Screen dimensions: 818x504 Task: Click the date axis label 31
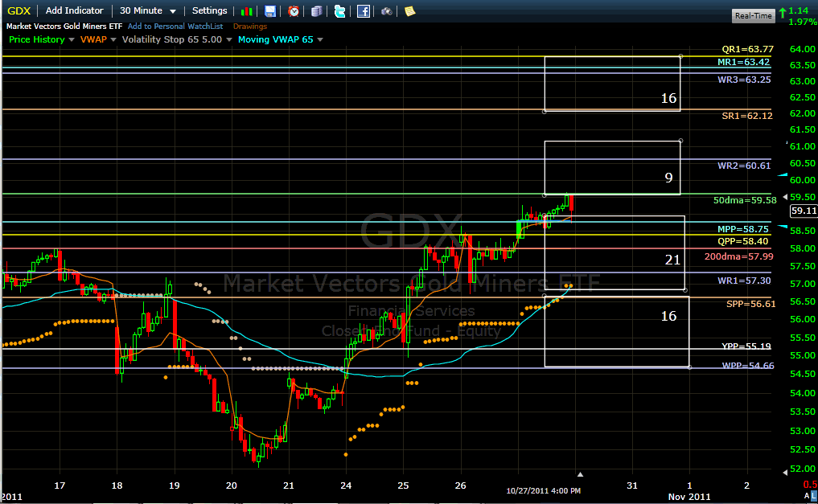(631, 486)
